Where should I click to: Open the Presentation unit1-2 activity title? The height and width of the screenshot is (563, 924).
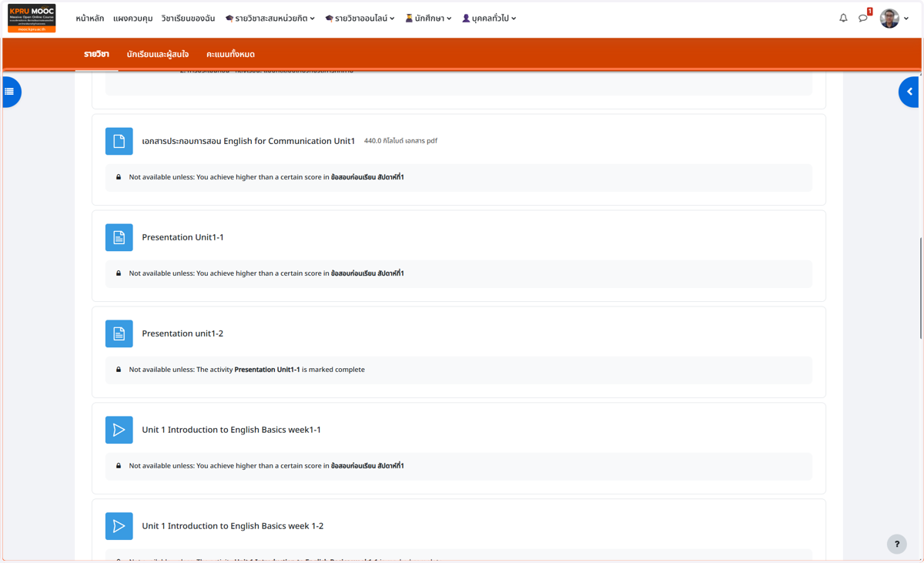pos(182,333)
